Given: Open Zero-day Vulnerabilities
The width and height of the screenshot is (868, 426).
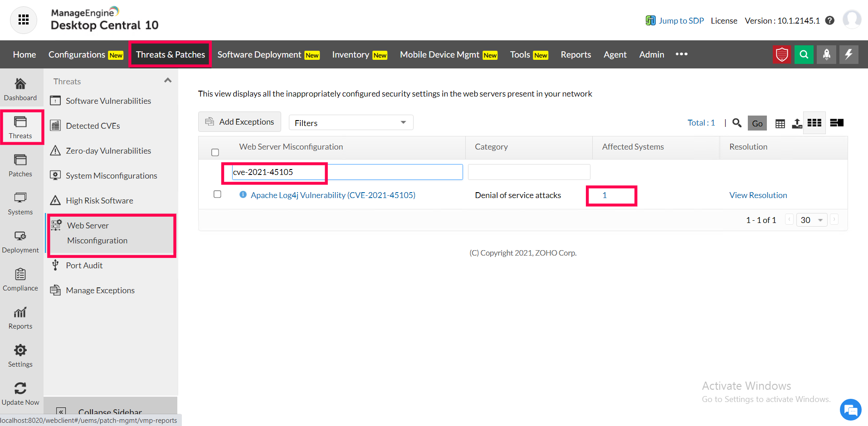Looking at the screenshot, I should click(x=108, y=151).
